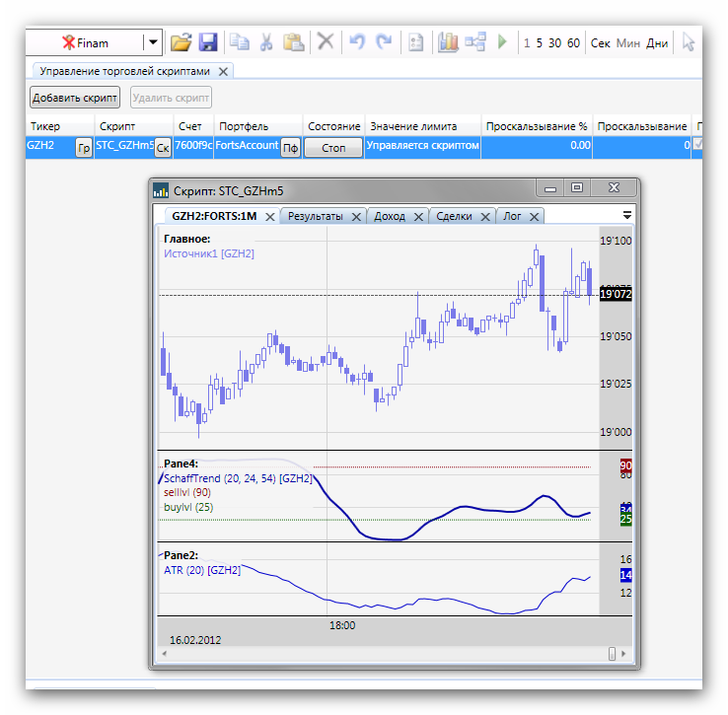Switch to the Результаты tab
The height and width of the screenshot is (715, 728).
tap(315, 216)
